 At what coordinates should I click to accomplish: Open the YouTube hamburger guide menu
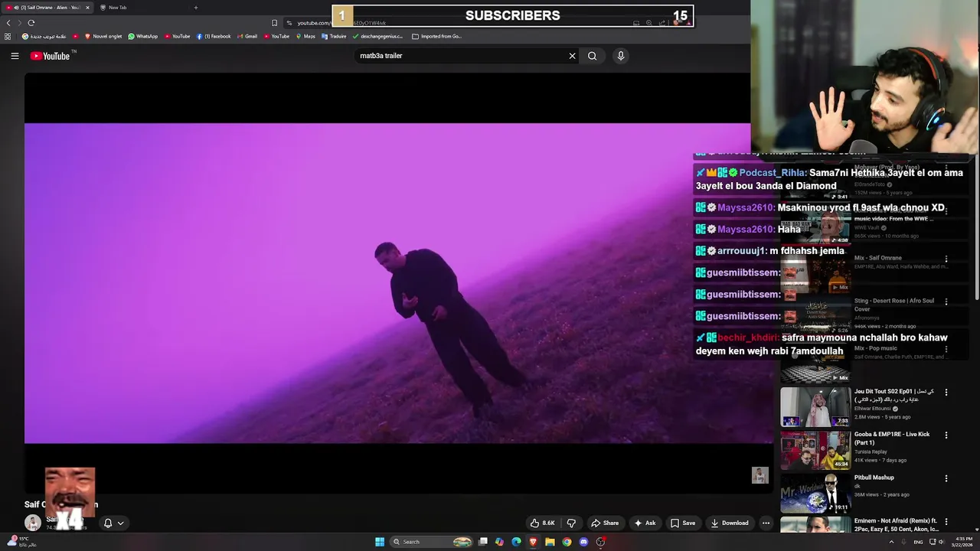[15, 56]
